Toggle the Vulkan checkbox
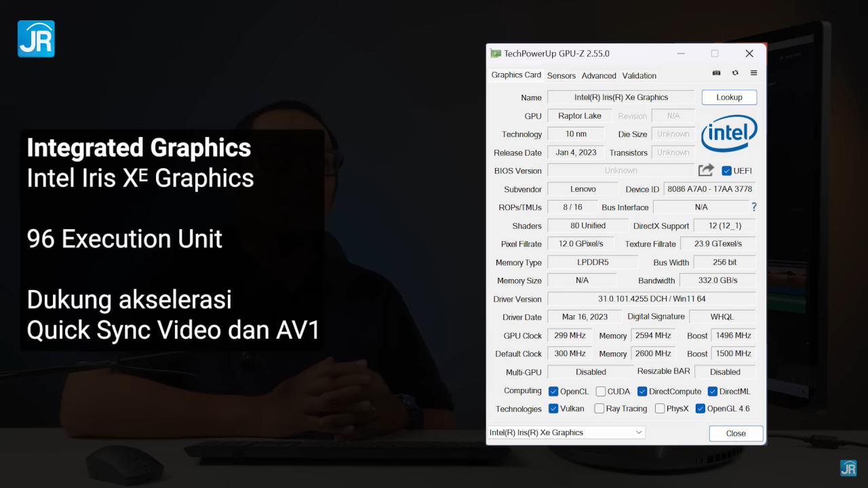Image resolution: width=868 pixels, height=488 pixels. pyautogui.click(x=553, y=409)
